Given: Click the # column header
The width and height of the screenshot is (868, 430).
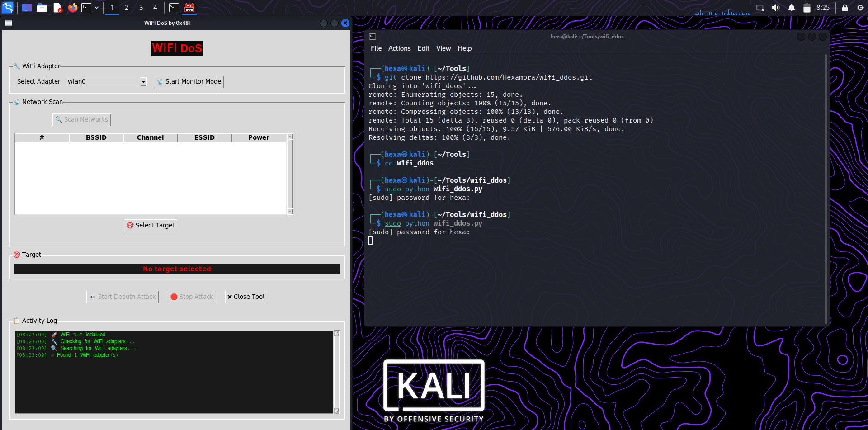Looking at the screenshot, I should pyautogui.click(x=42, y=137).
